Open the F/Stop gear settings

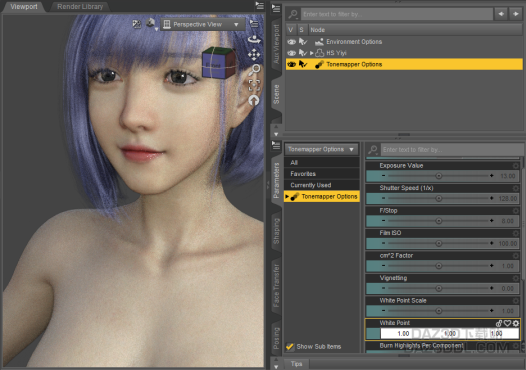(516, 211)
